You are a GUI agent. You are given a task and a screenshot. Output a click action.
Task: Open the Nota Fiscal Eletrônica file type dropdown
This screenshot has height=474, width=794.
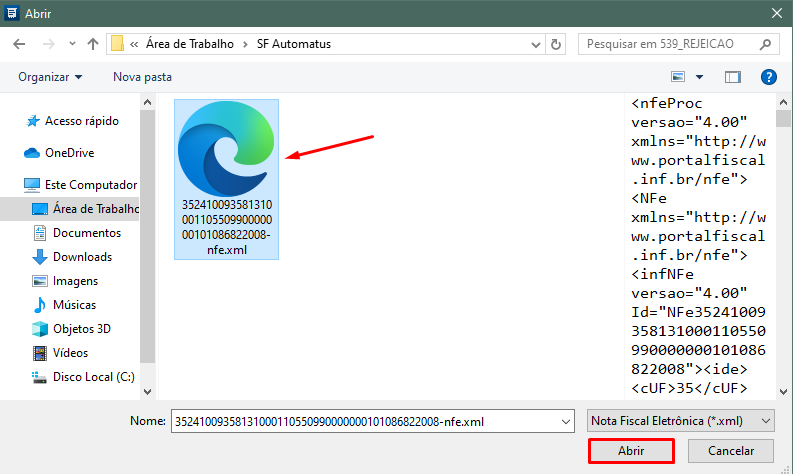tap(680, 421)
